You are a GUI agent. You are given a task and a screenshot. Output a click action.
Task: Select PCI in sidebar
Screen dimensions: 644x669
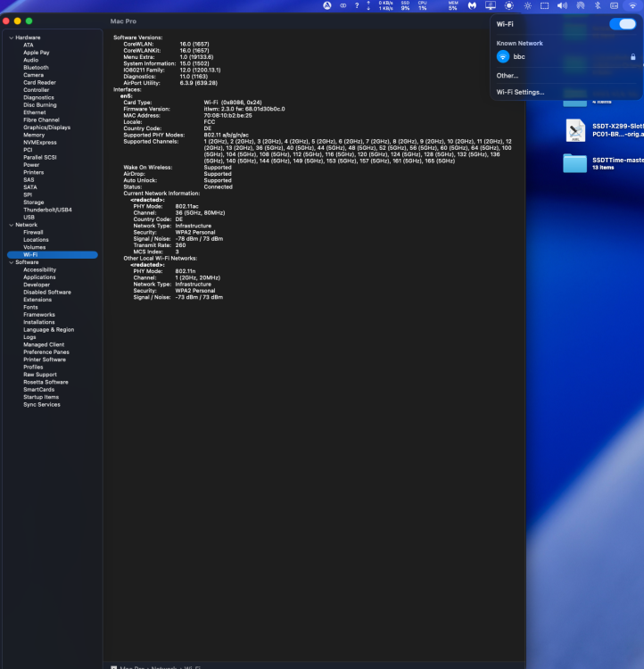[28, 150]
